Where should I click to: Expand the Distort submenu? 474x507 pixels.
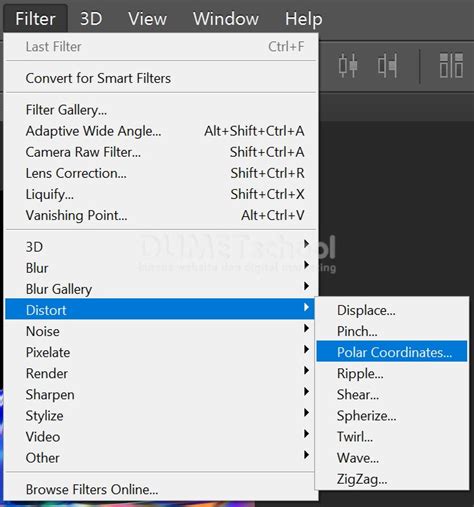coord(160,310)
